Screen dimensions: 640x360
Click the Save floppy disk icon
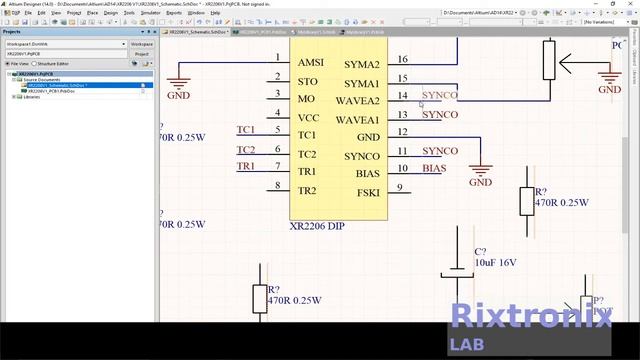(24, 22)
